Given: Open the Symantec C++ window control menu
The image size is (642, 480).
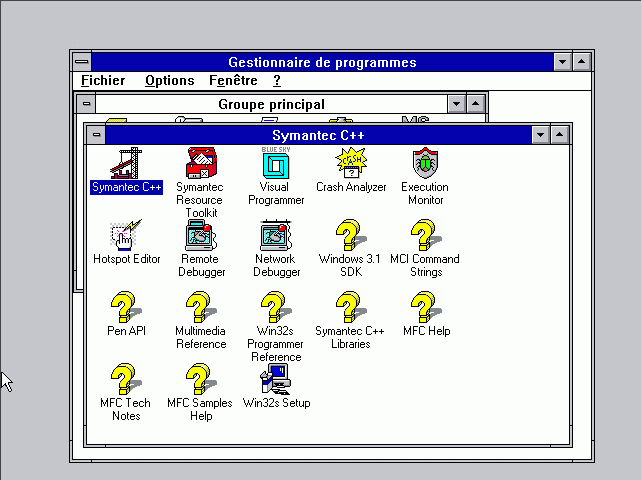Looking at the screenshot, I should [96, 134].
